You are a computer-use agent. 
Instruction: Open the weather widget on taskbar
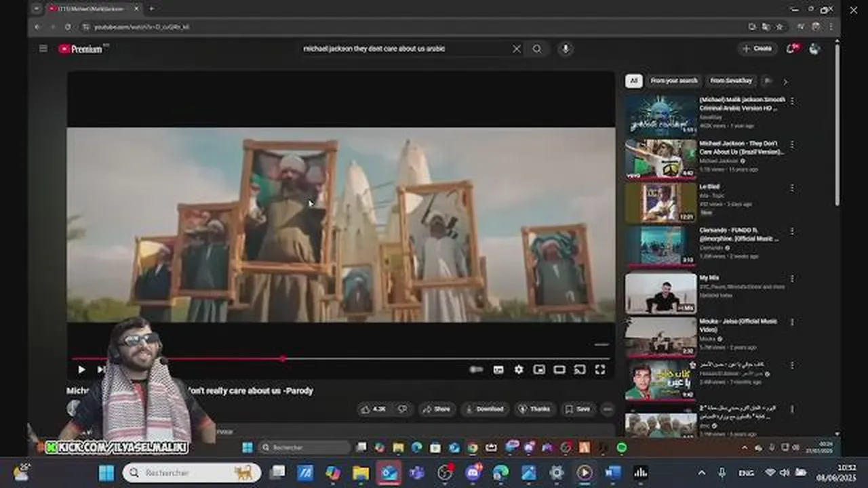(22, 472)
